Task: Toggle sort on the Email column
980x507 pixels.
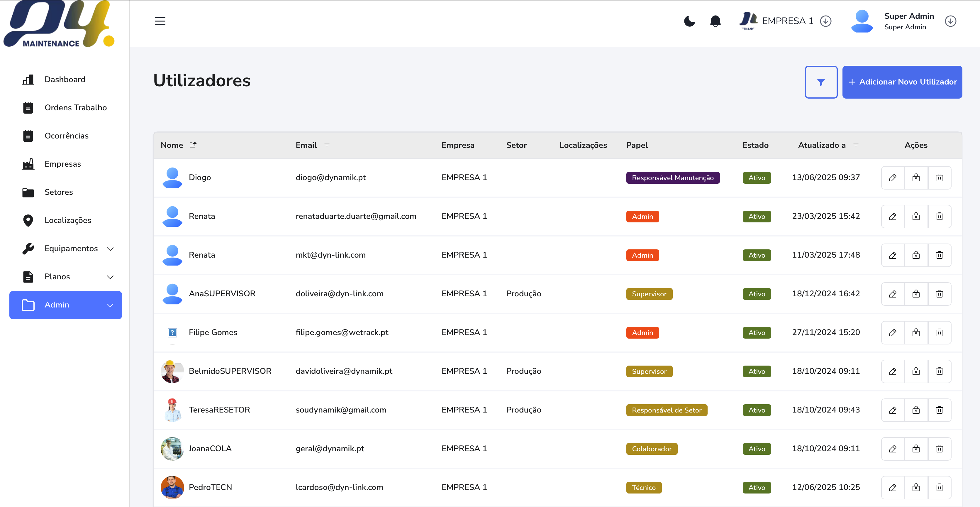Action: click(327, 145)
